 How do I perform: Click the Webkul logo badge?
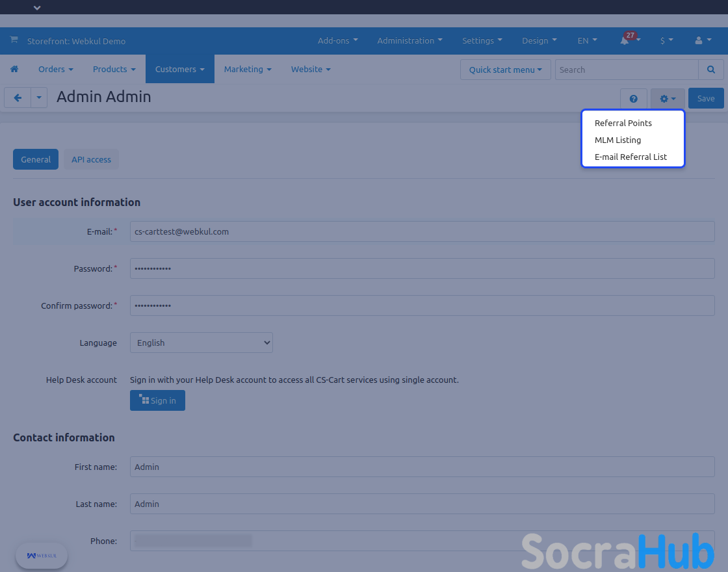tap(42, 556)
